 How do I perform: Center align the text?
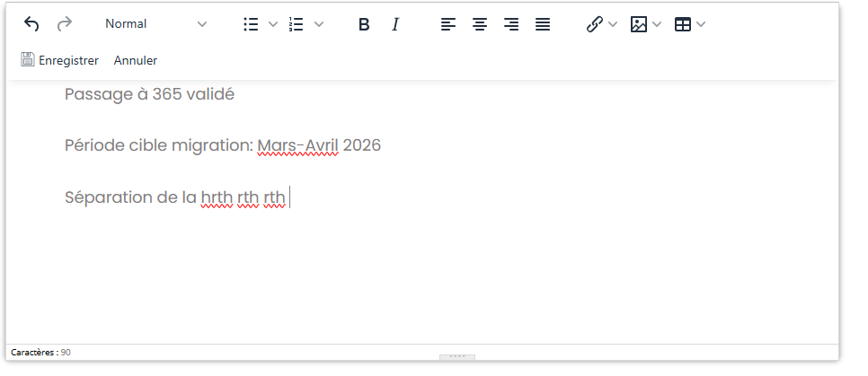click(480, 24)
